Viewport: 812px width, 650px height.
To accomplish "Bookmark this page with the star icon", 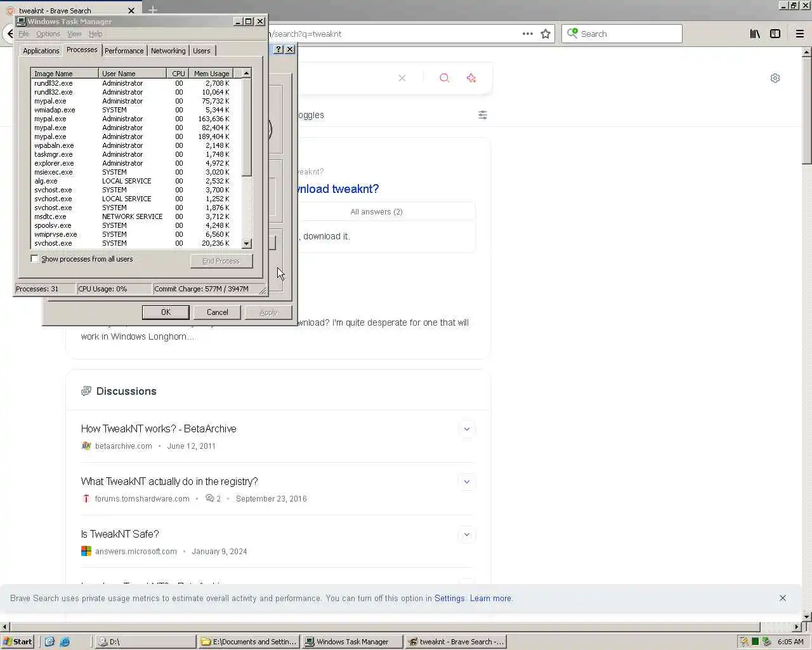I will tap(546, 34).
